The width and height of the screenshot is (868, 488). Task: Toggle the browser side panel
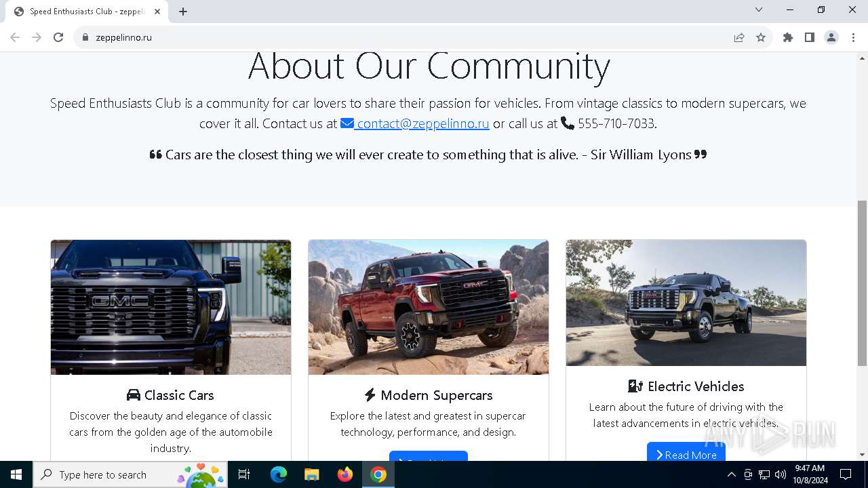[810, 37]
